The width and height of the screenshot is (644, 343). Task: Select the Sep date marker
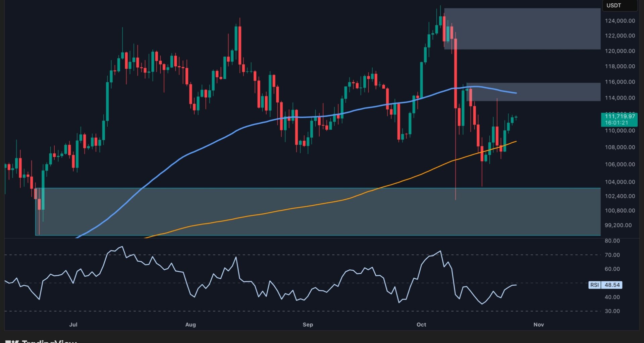(308, 325)
